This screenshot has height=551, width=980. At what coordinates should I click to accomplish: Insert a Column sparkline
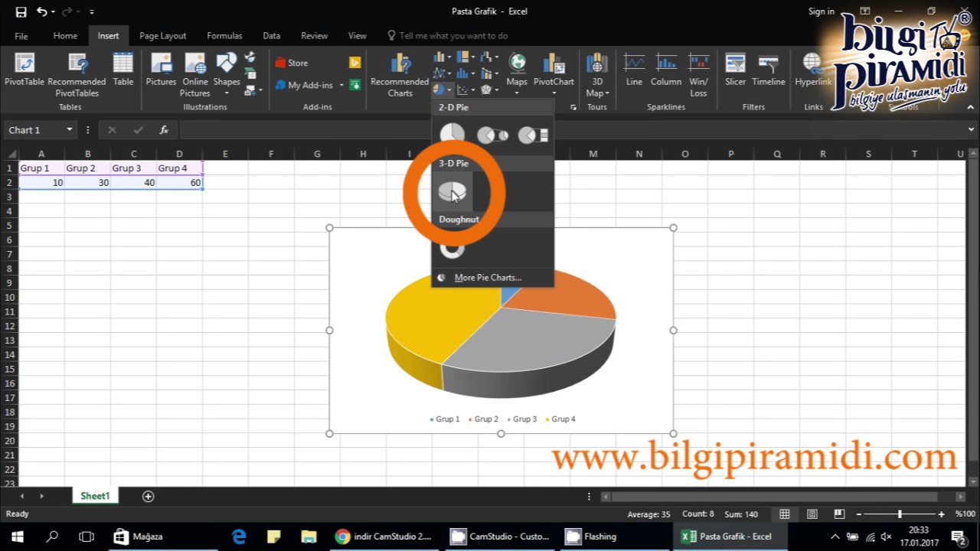(666, 70)
